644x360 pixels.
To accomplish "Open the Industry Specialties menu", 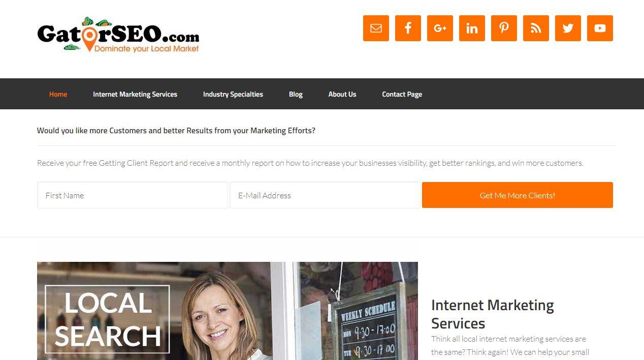I will coord(233,94).
